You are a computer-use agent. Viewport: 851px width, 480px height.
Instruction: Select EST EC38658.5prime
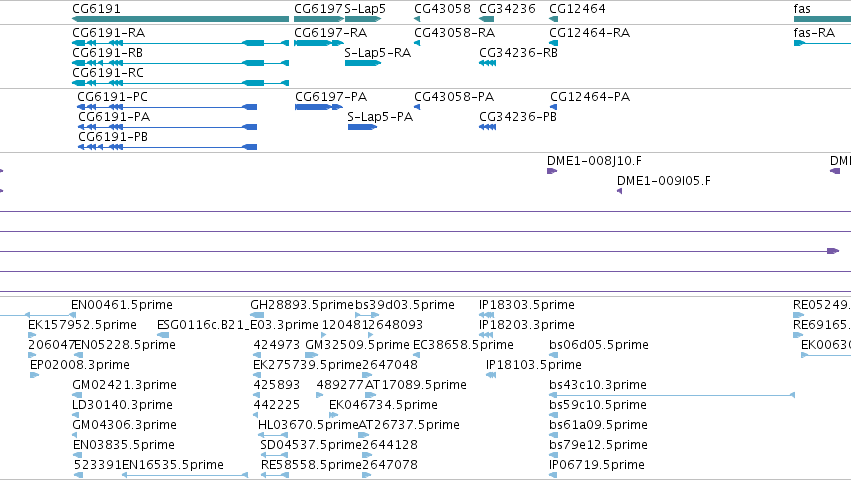point(463,345)
